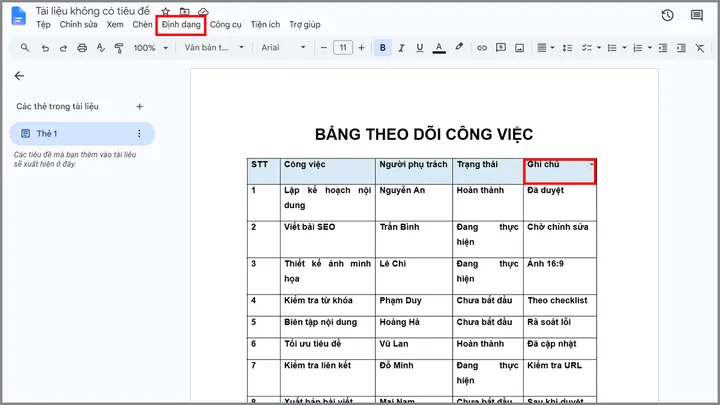Insert a numbered list
The image size is (720, 405).
click(638, 48)
